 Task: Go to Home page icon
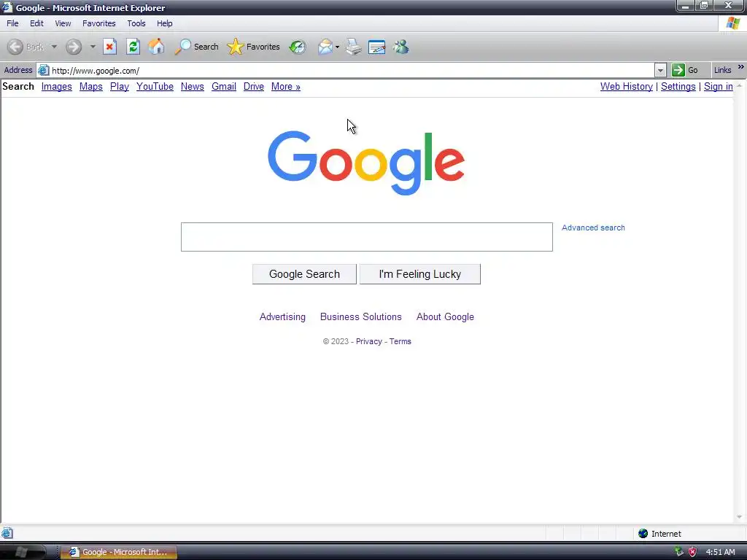point(156,47)
